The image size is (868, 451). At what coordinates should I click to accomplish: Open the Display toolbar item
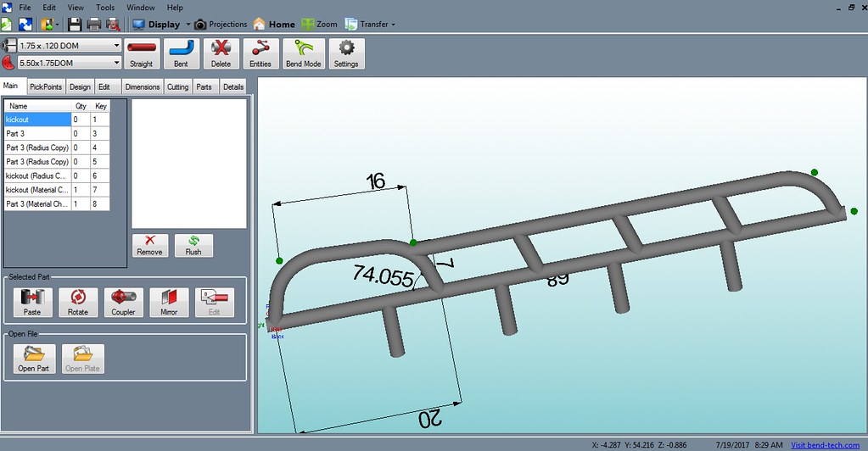(x=156, y=25)
